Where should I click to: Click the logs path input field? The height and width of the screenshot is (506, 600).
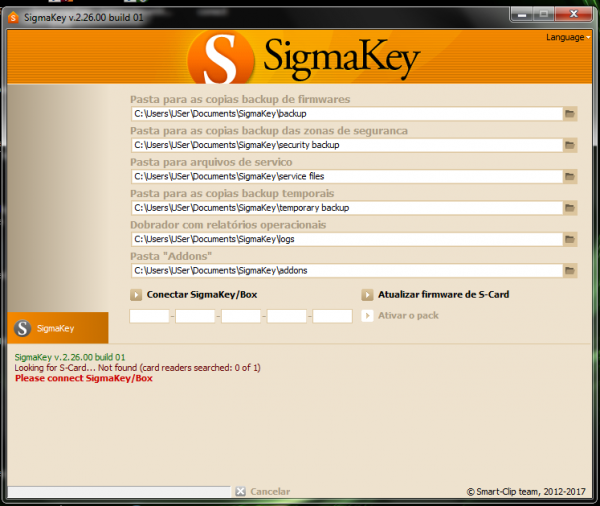347,239
